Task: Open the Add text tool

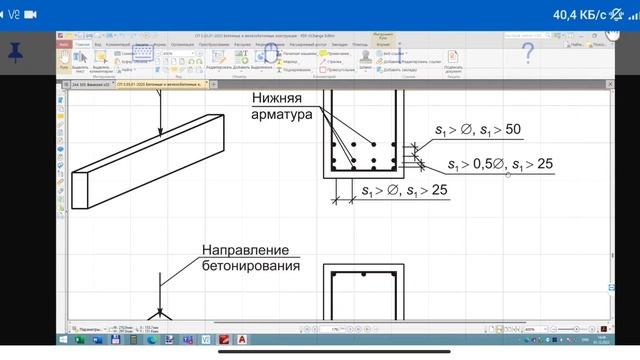Action: [241, 60]
